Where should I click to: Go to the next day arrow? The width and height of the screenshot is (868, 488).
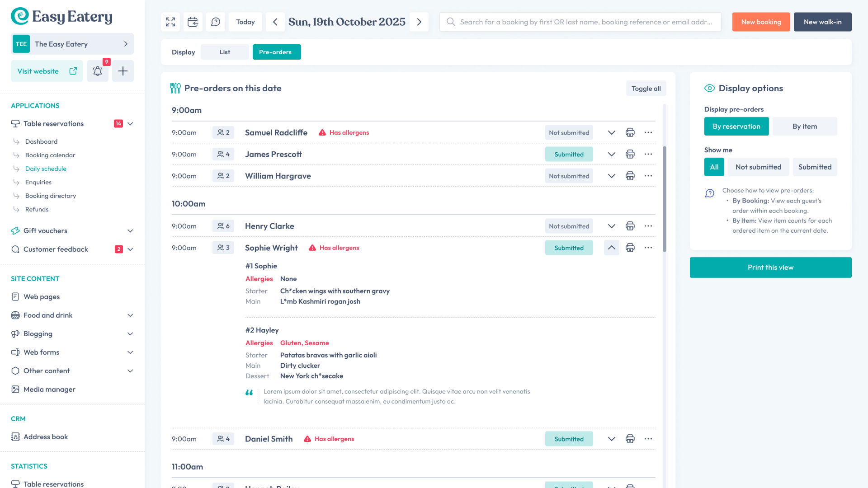coord(419,22)
